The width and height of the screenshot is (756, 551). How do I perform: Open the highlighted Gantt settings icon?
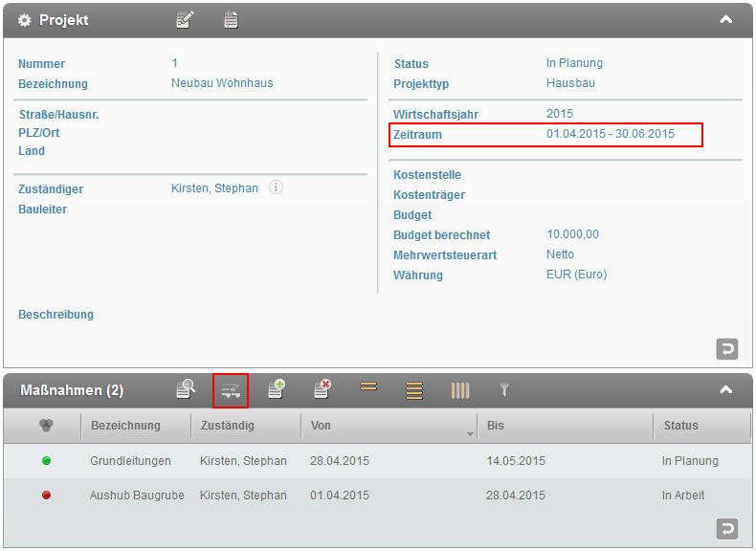point(231,390)
